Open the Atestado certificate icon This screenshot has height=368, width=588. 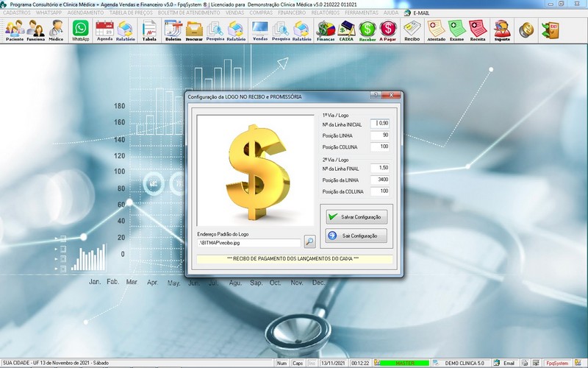pyautogui.click(x=436, y=30)
